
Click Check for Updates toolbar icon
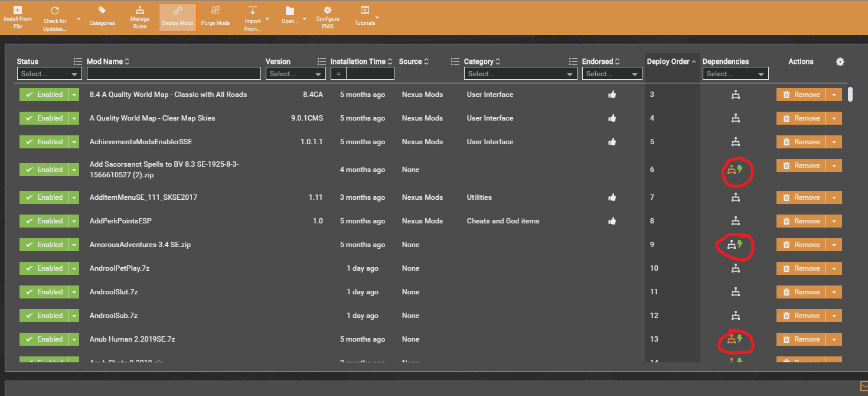click(55, 11)
